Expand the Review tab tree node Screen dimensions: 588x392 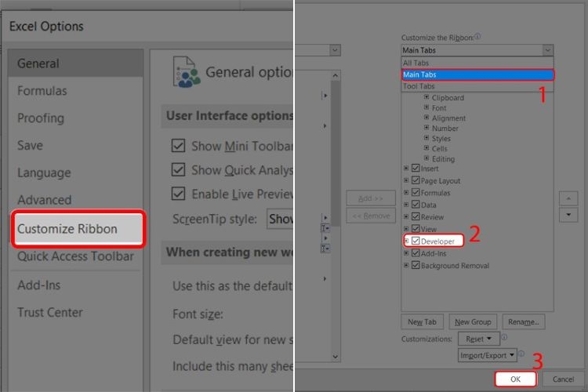(406, 216)
